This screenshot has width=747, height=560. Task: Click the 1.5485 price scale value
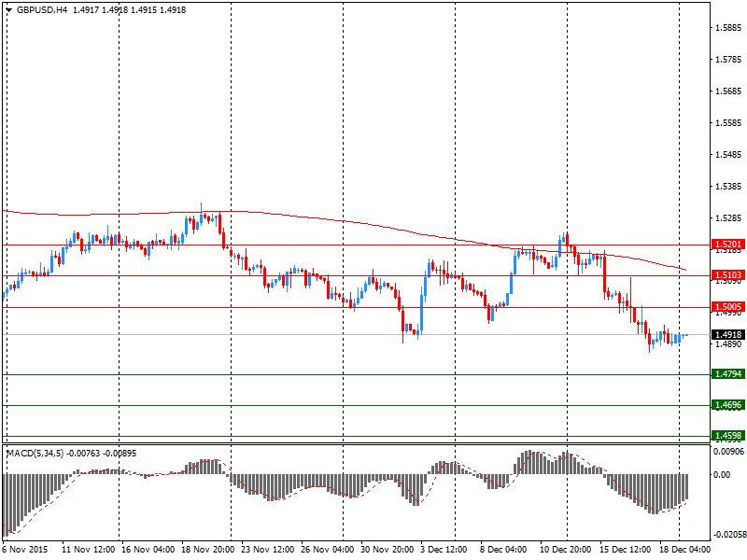point(729,155)
